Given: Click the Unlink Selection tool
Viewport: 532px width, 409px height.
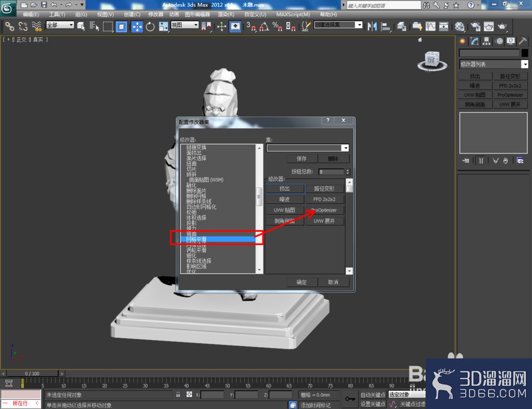Looking at the screenshot, I should click(x=23, y=26).
